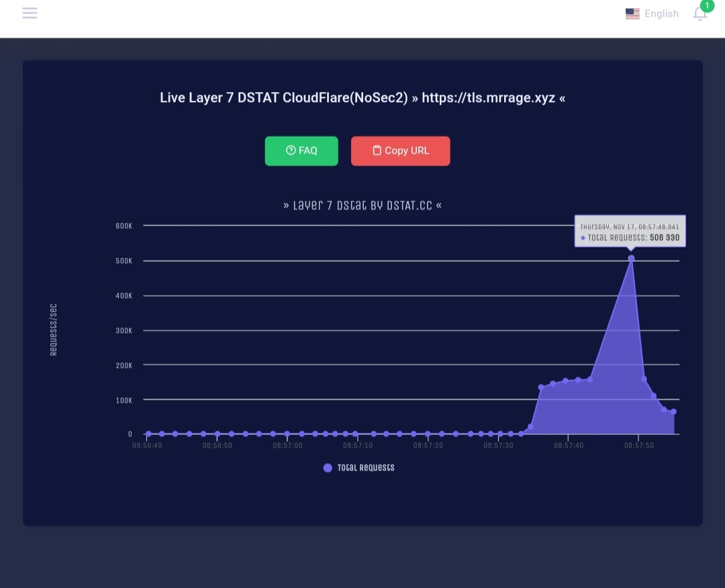Open the notifications bell
The image size is (725, 588).
coord(699,14)
